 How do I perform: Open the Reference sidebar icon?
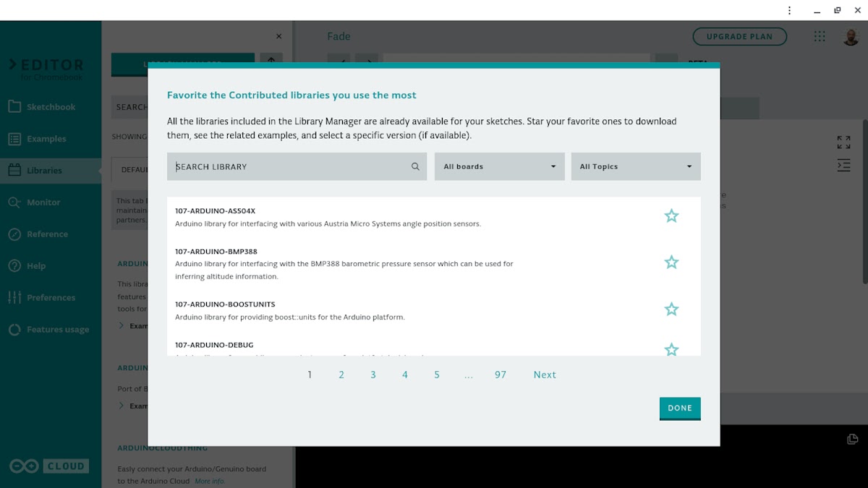click(x=14, y=234)
